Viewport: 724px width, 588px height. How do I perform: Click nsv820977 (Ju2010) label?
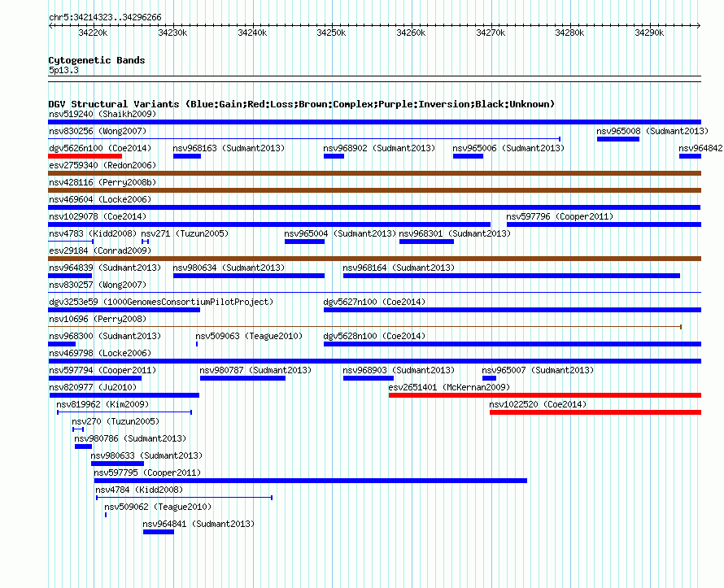(x=93, y=387)
